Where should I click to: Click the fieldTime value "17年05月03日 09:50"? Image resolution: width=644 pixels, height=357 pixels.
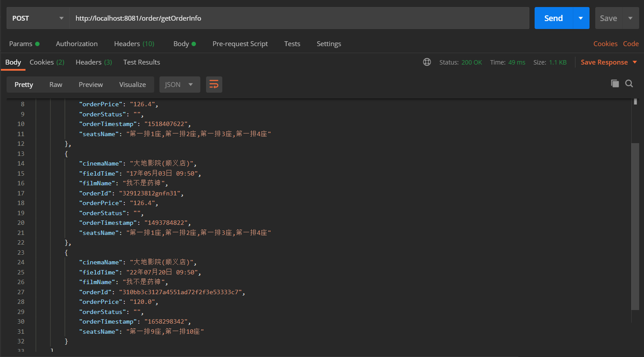(162, 173)
